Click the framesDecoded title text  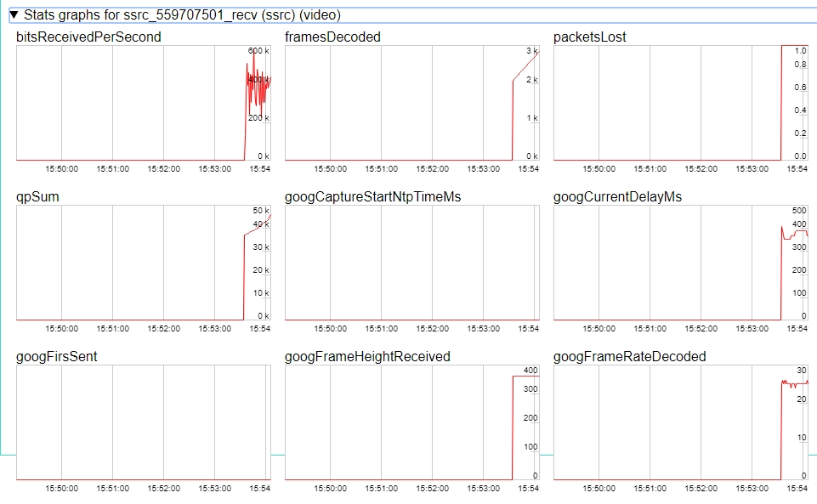coord(332,37)
